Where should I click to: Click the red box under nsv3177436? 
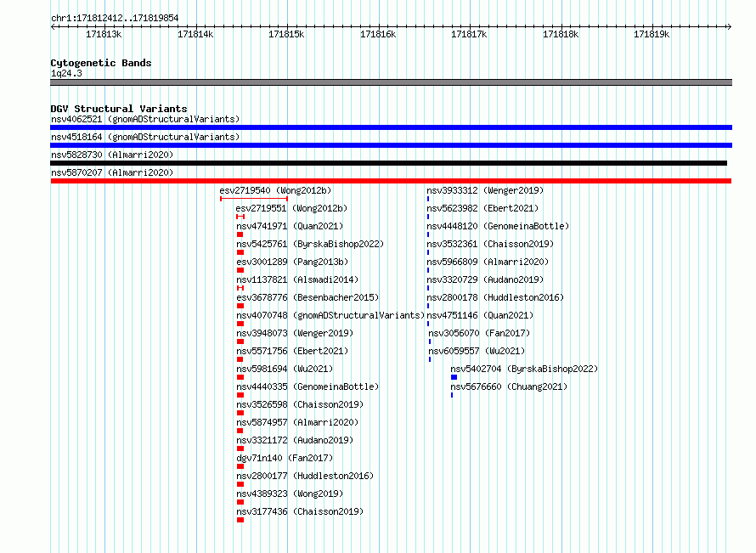[240, 520]
